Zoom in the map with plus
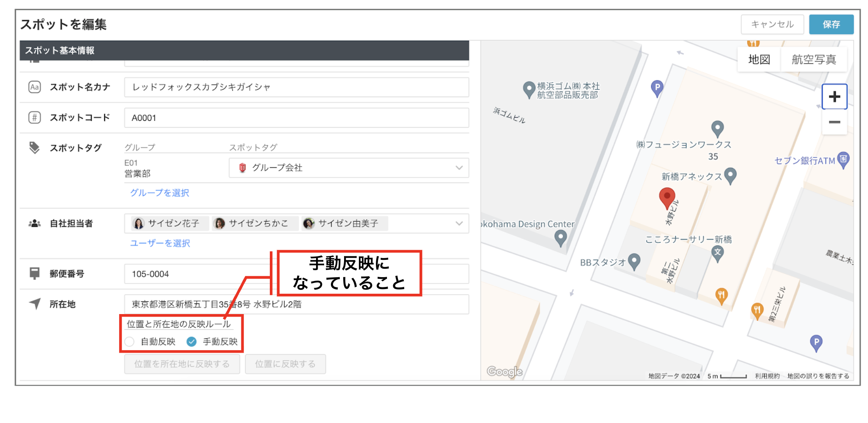Screen dimensions: 868x423 pos(834,97)
